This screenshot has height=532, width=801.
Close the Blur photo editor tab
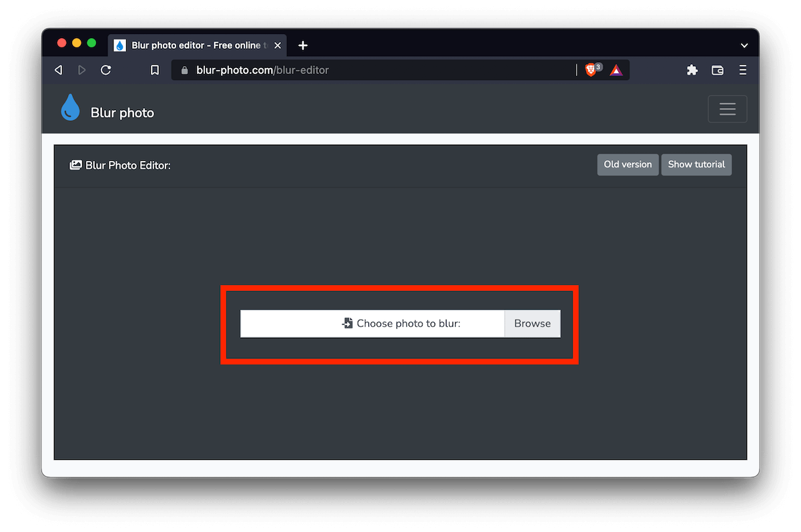pos(278,45)
